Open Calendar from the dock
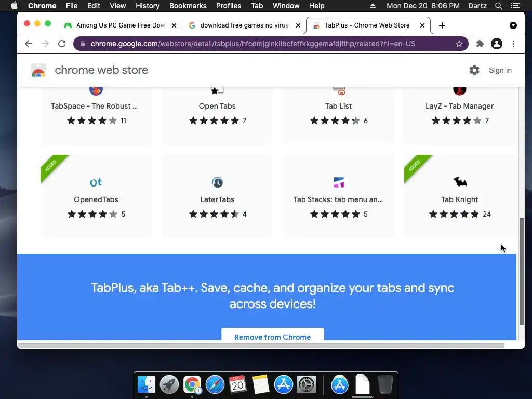 237,385
